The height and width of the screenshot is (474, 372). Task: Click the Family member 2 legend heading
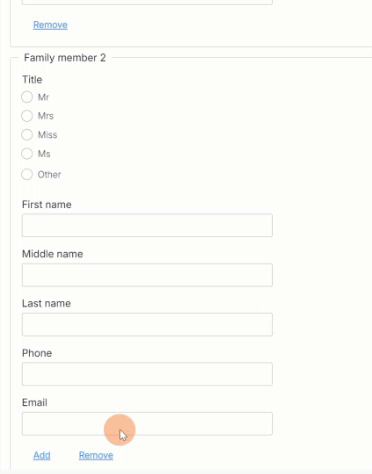(x=65, y=58)
